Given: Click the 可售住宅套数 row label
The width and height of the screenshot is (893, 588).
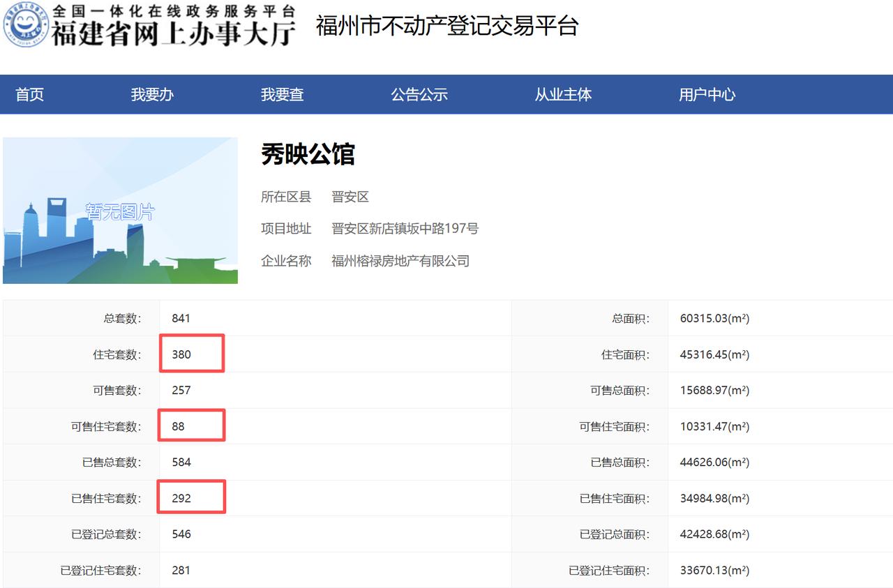Looking at the screenshot, I should click(x=105, y=426).
